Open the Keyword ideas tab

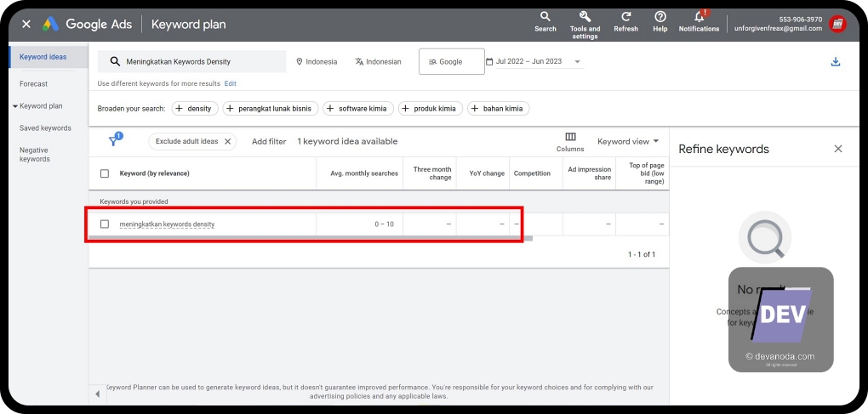pos(43,57)
